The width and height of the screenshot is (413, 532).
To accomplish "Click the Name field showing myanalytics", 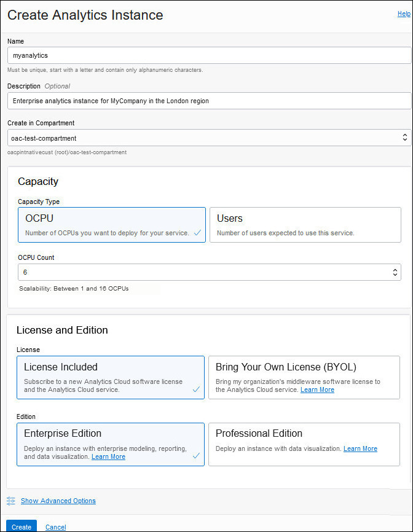I will [210, 55].
